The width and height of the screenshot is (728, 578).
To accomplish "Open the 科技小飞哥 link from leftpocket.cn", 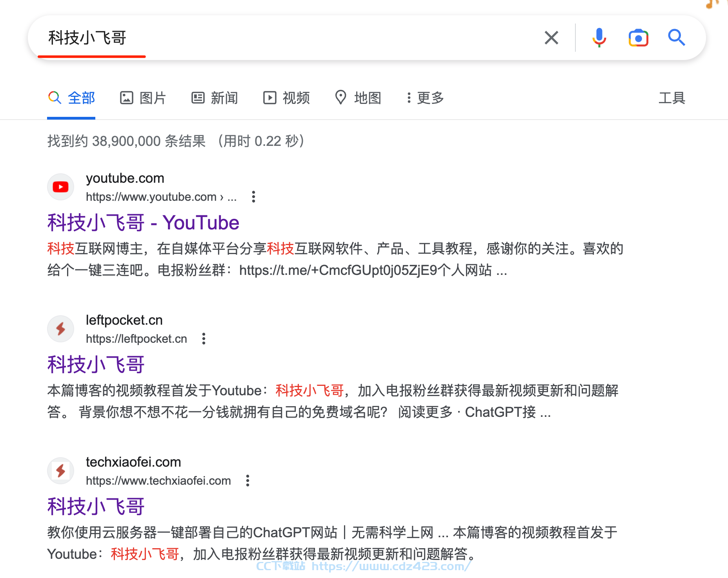I will pyautogui.click(x=96, y=365).
